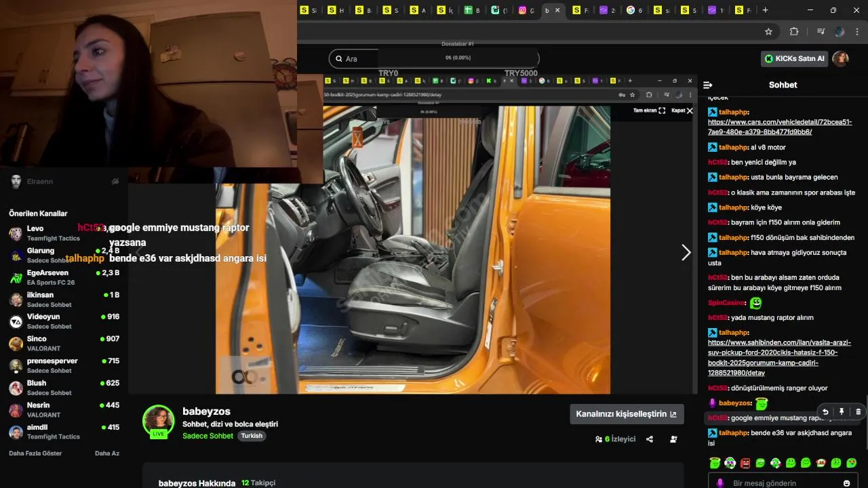Reply to the hovered chat message

point(825,411)
